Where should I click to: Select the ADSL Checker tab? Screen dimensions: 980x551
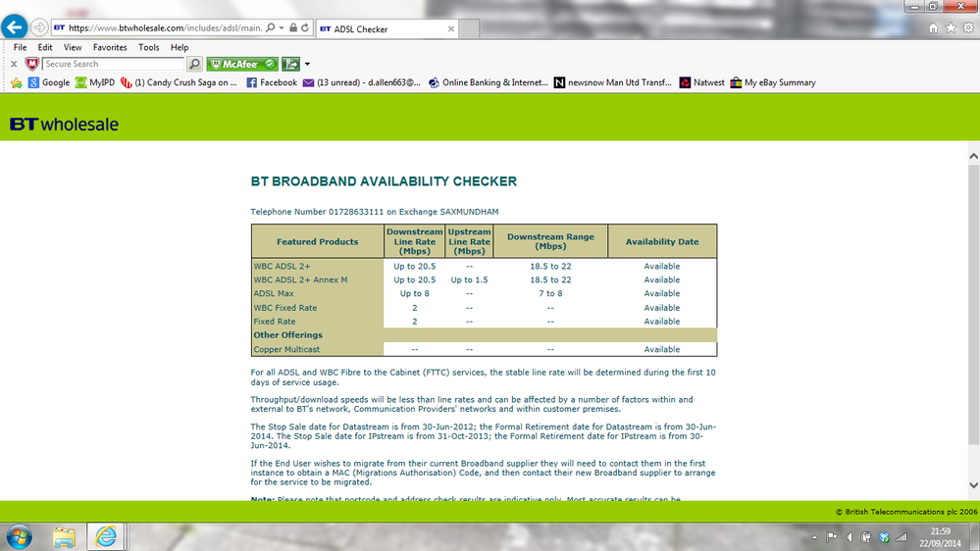pos(387,28)
